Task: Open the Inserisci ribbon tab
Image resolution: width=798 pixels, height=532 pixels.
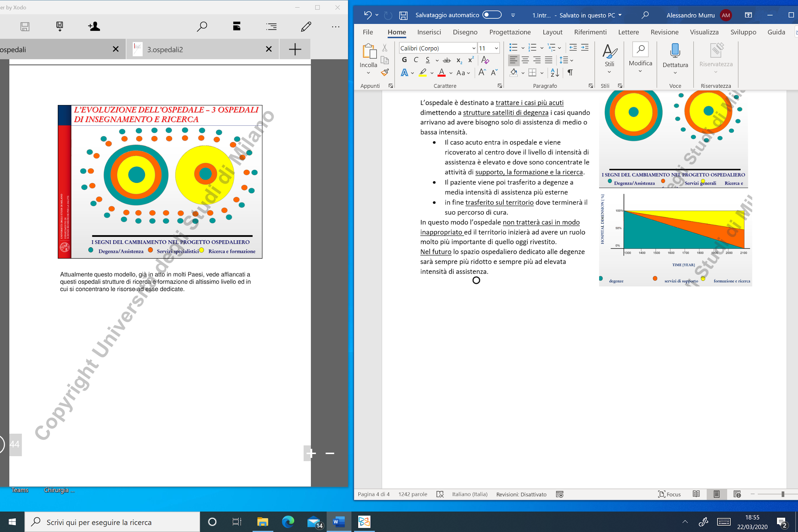Action: 429,32
